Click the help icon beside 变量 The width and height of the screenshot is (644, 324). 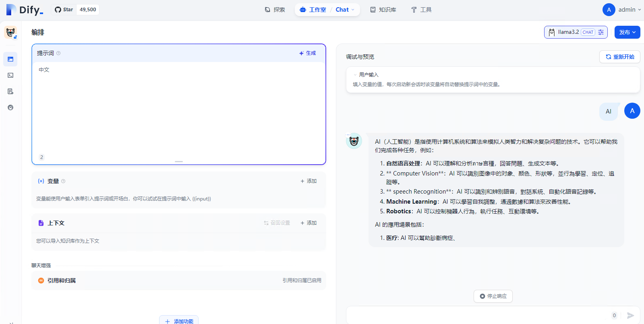pos(63,181)
